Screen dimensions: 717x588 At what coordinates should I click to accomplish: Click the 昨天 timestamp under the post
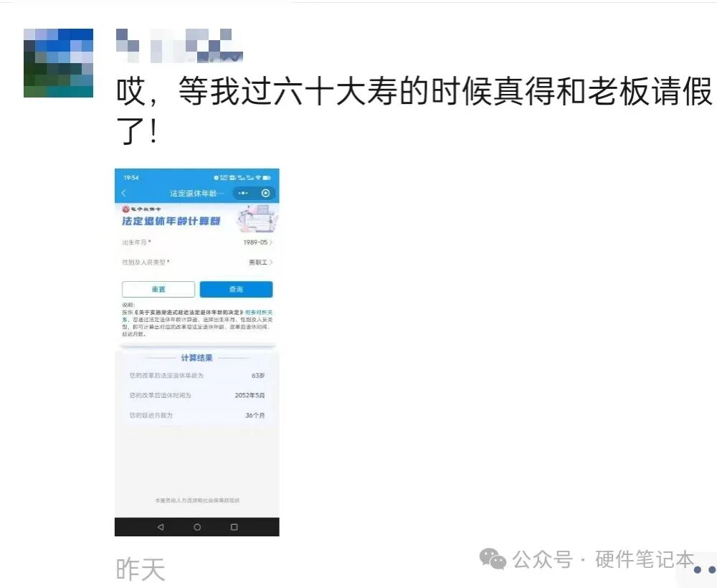[141, 569]
